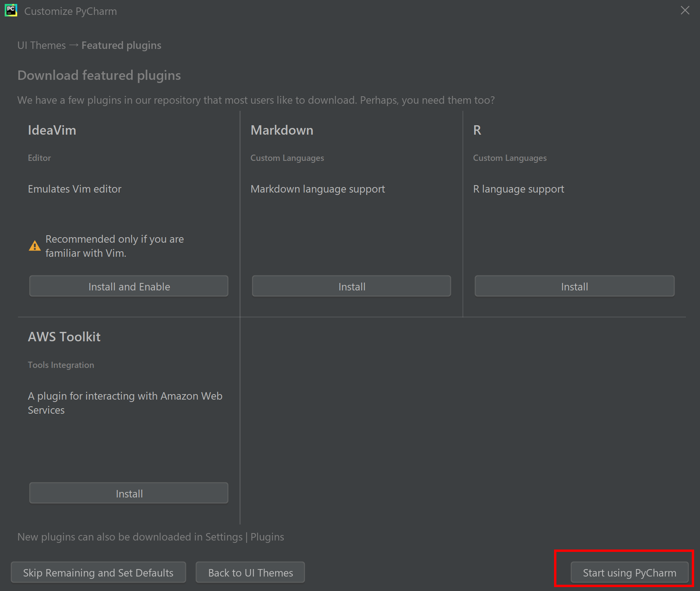Install the R language plugin
The height and width of the screenshot is (591, 700).
tap(574, 286)
